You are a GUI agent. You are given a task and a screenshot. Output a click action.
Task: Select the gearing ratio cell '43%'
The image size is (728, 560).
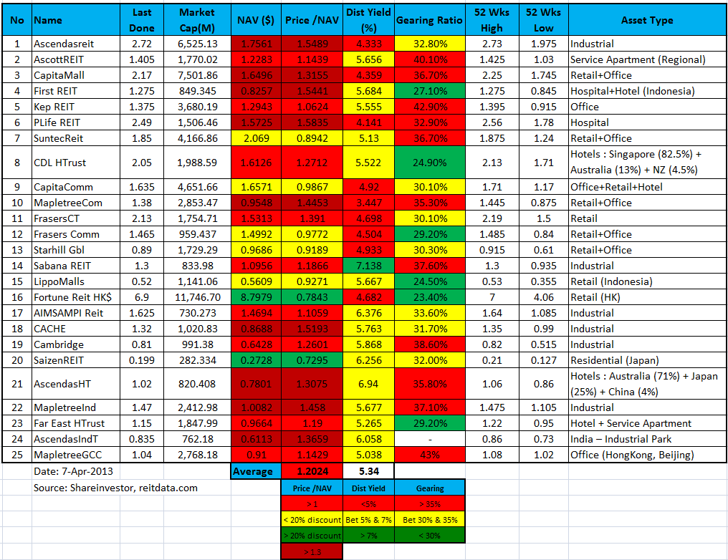[x=429, y=455]
